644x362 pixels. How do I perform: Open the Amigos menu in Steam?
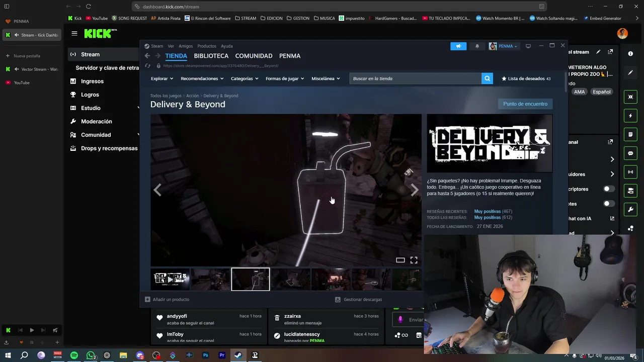(186, 46)
